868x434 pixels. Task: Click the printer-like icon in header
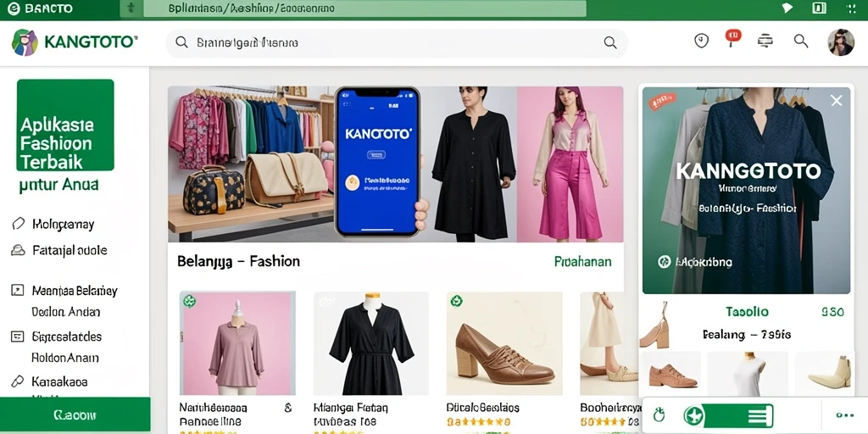tap(765, 41)
